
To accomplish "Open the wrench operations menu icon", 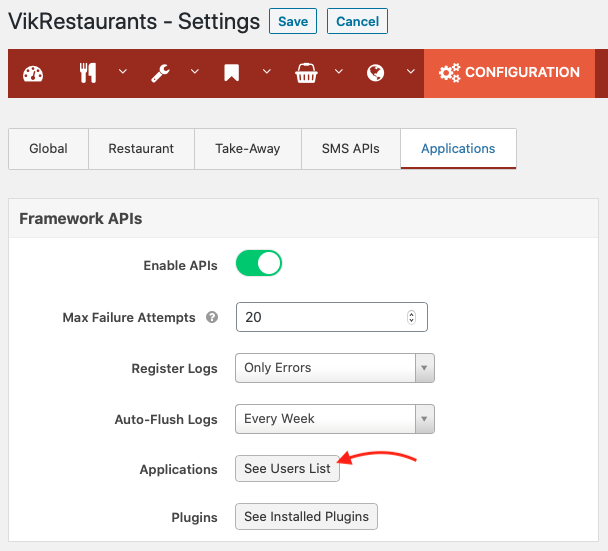I will 160,73.
